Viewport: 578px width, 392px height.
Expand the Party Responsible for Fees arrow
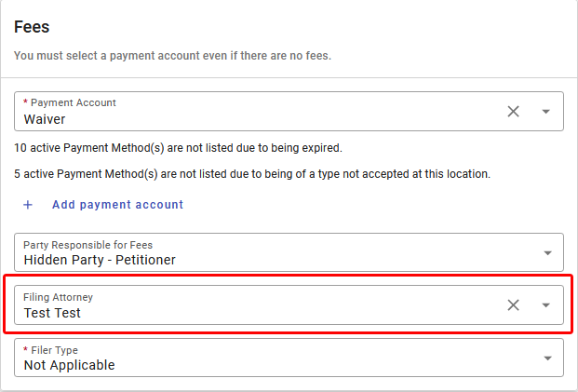pos(546,253)
